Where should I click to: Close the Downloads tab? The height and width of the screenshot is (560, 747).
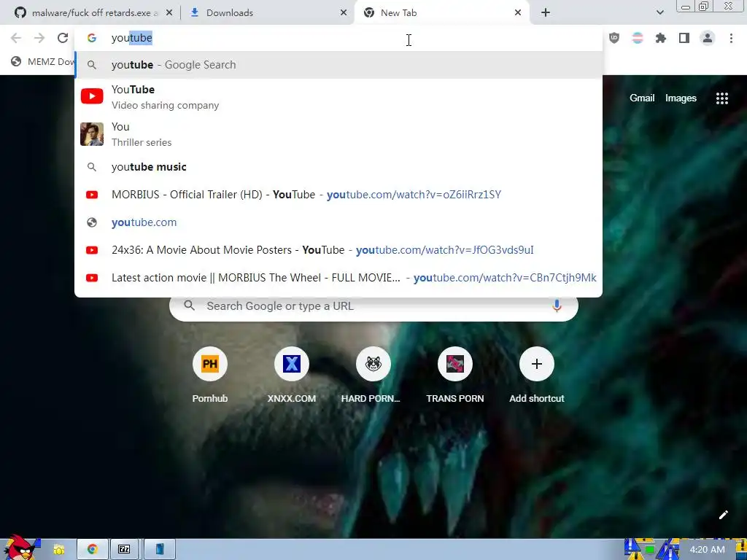(x=344, y=13)
